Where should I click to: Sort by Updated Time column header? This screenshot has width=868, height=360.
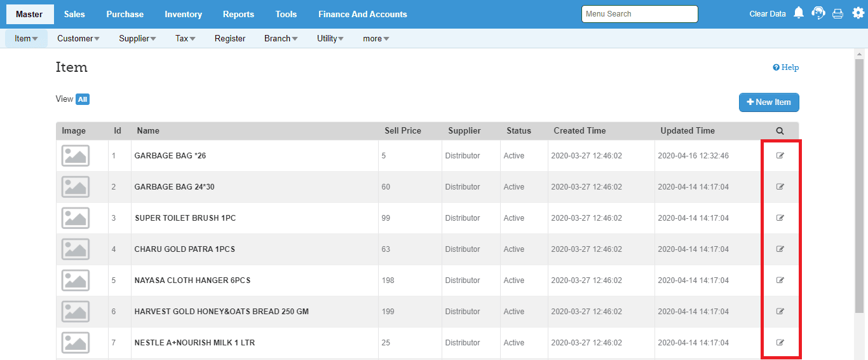click(688, 131)
